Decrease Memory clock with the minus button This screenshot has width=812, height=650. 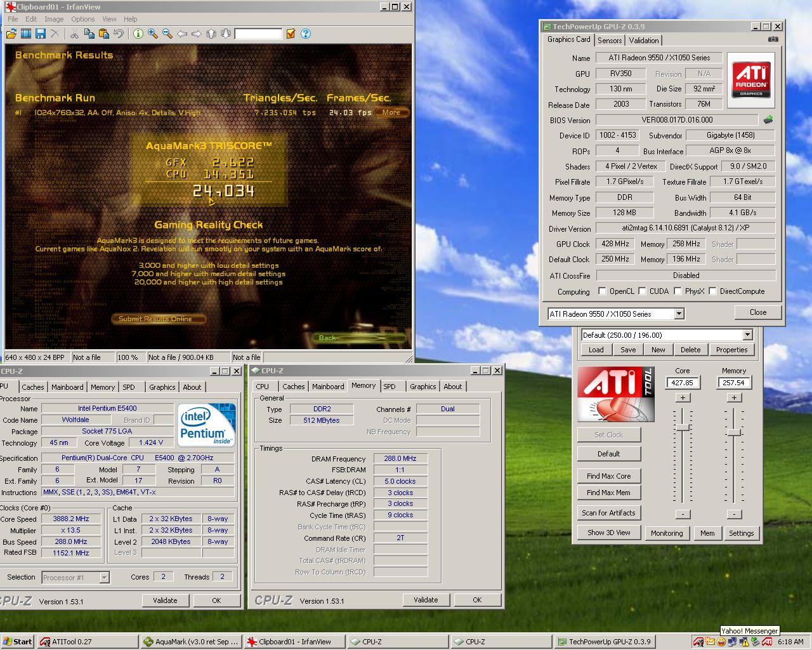point(734,514)
